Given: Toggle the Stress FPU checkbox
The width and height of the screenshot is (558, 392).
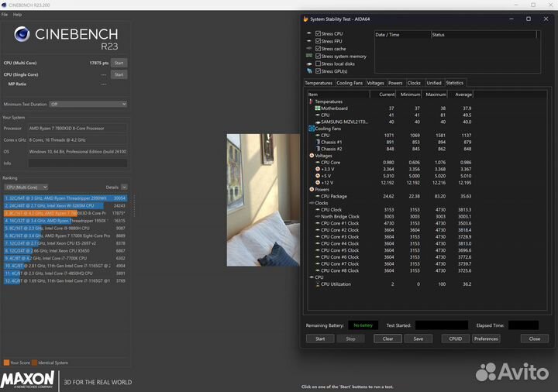Looking at the screenshot, I should coord(319,41).
